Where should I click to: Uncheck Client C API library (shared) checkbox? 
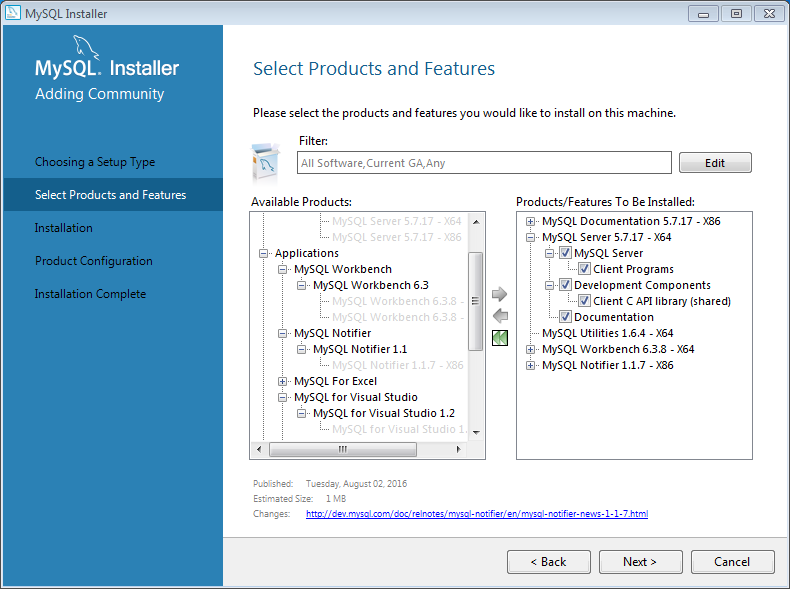[584, 301]
